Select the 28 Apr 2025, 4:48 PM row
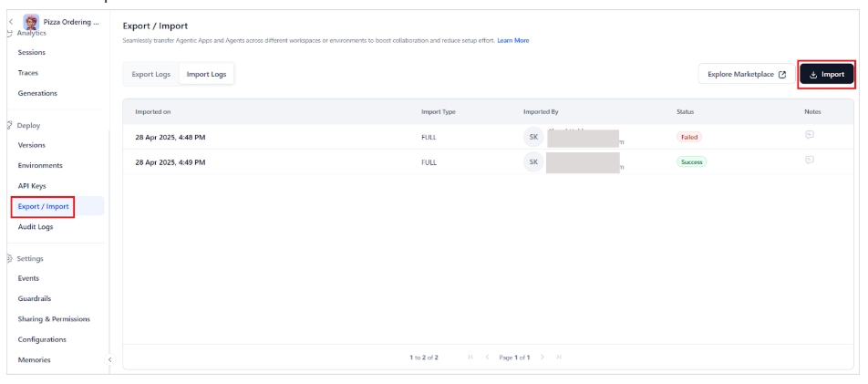The image size is (868, 384). click(x=488, y=137)
